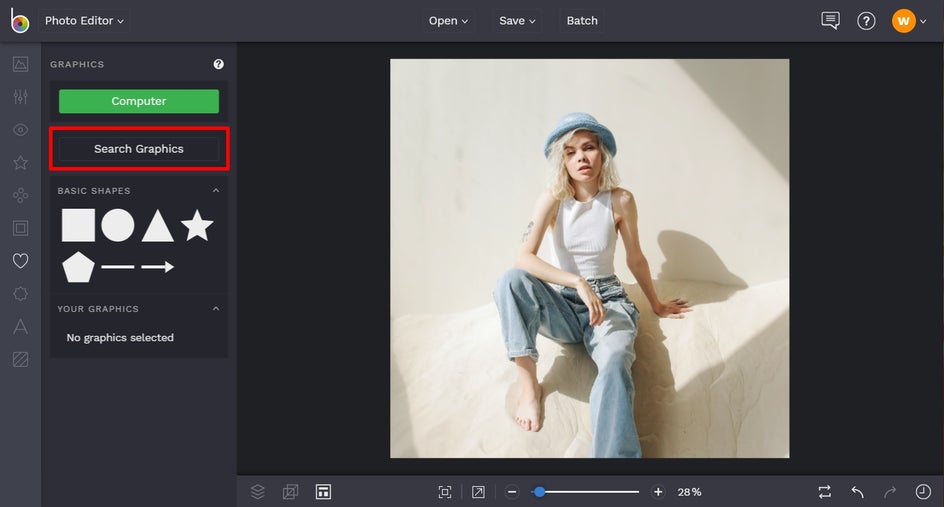Click the Batch menu item
Screen dimensions: 944x507
582,20
